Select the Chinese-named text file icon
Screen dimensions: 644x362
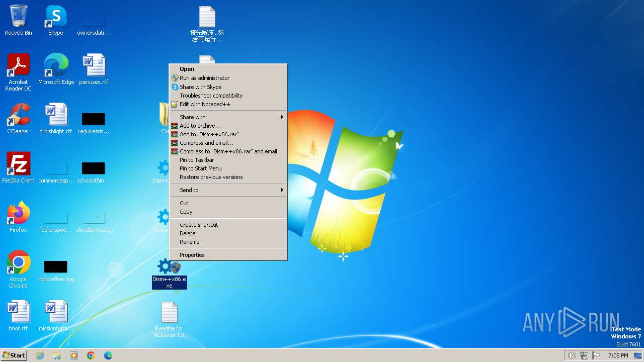(x=207, y=24)
